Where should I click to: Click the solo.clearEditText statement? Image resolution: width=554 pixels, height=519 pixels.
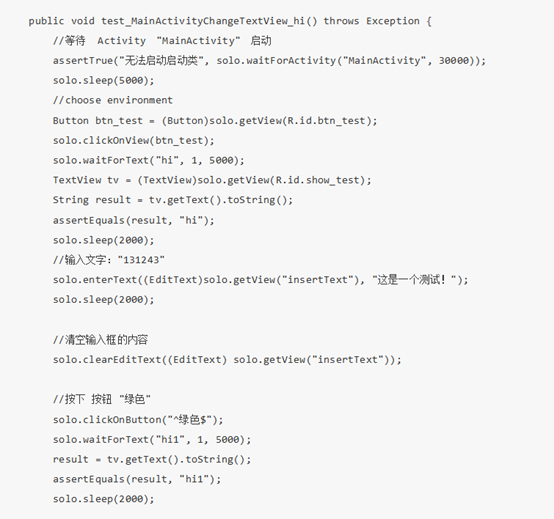(227, 360)
